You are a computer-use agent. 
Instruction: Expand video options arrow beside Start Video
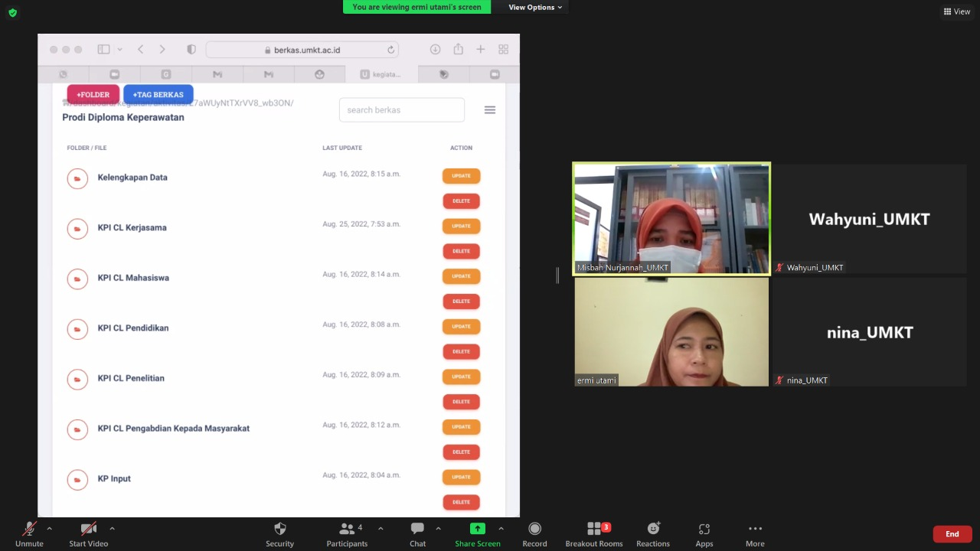pyautogui.click(x=112, y=528)
